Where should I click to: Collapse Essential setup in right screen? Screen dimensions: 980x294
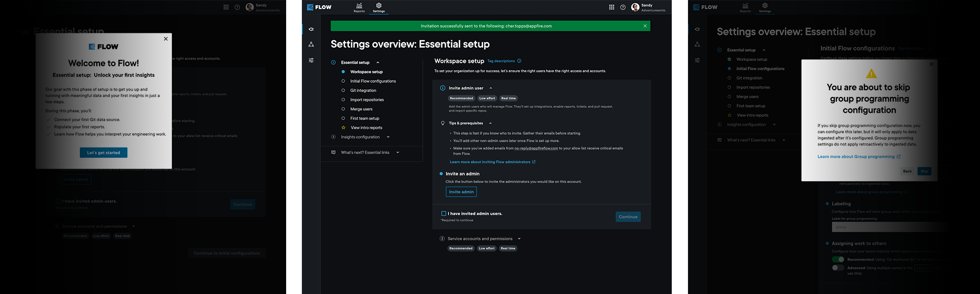[x=764, y=50]
